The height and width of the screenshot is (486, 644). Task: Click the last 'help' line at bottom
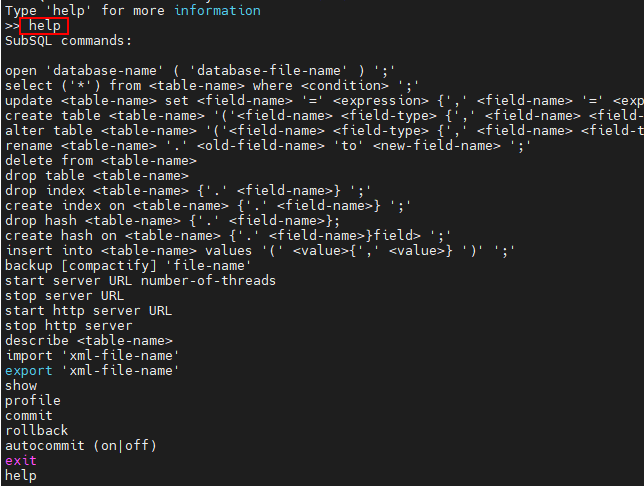pos(21,476)
